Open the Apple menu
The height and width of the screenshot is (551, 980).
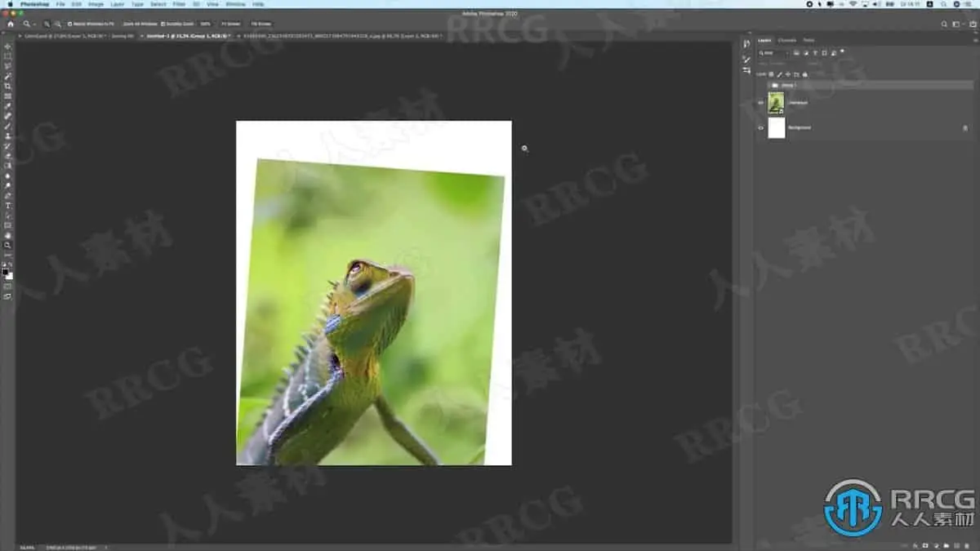pos(10,4)
